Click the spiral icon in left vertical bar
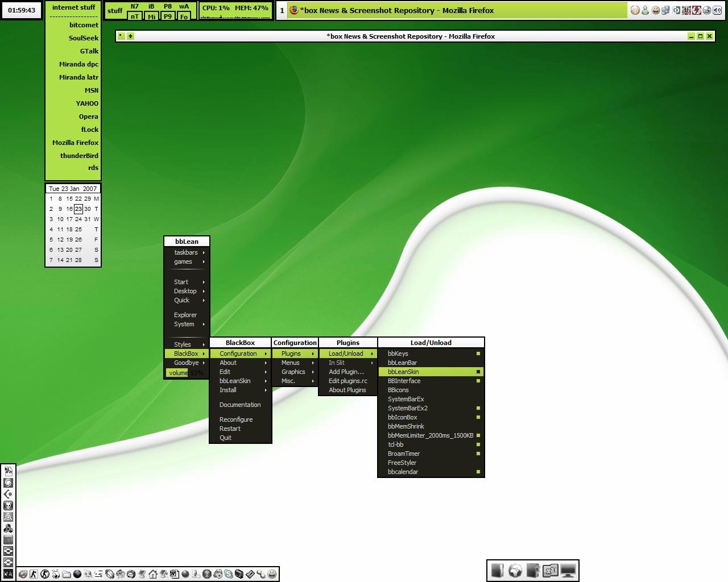Viewport: 728px width, 582px height. (x=8, y=483)
